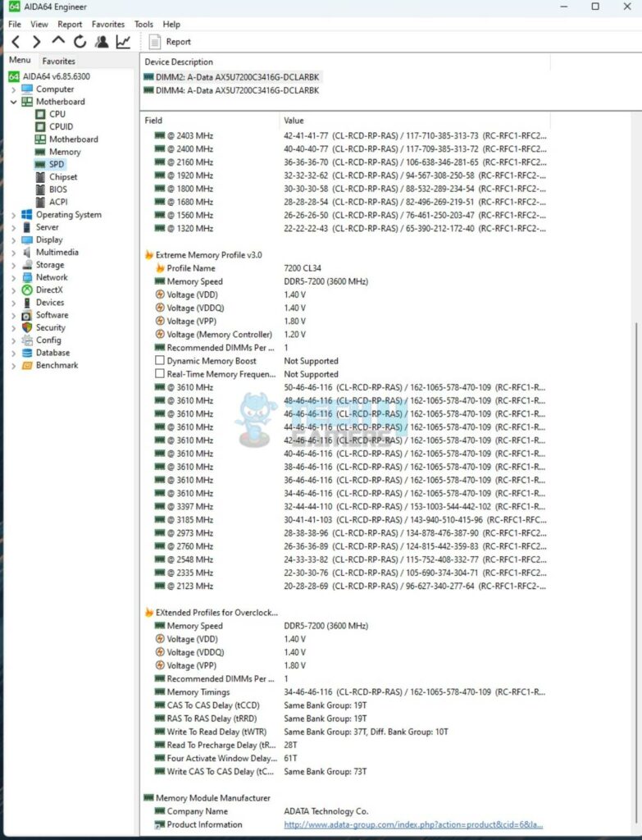Image resolution: width=642 pixels, height=840 pixels.
Task: Select the ACPI icon in tree
Action: (x=40, y=202)
